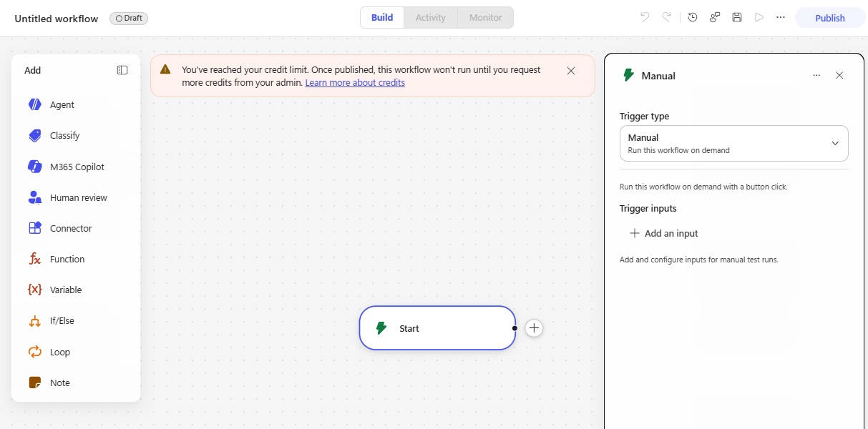This screenshot has width=868, height=429.
Task: Click the undo arrow in the toolbar
Action: (645, 17)
